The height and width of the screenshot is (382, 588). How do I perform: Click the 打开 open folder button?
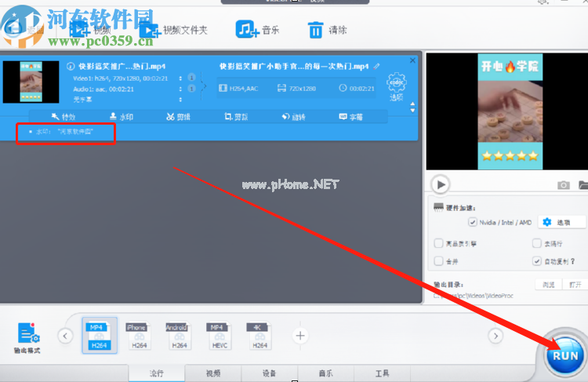[575, 285]
